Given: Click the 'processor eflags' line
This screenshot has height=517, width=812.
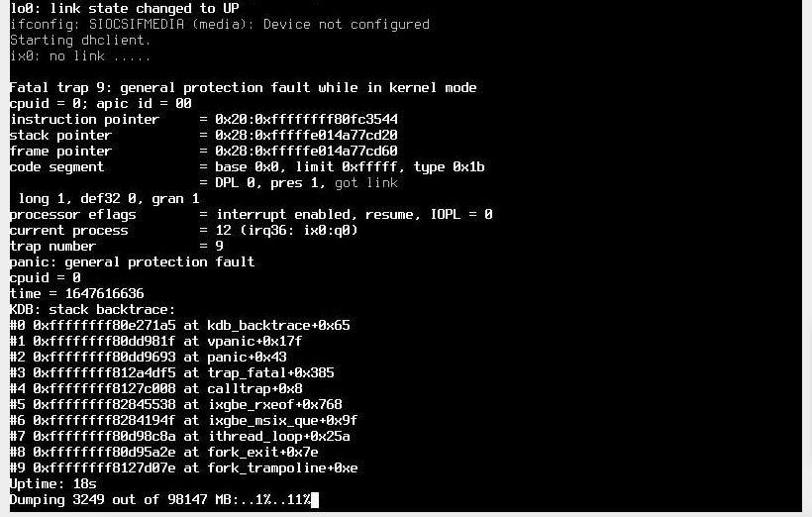Looking at the screenshot, I should [251, 214].
